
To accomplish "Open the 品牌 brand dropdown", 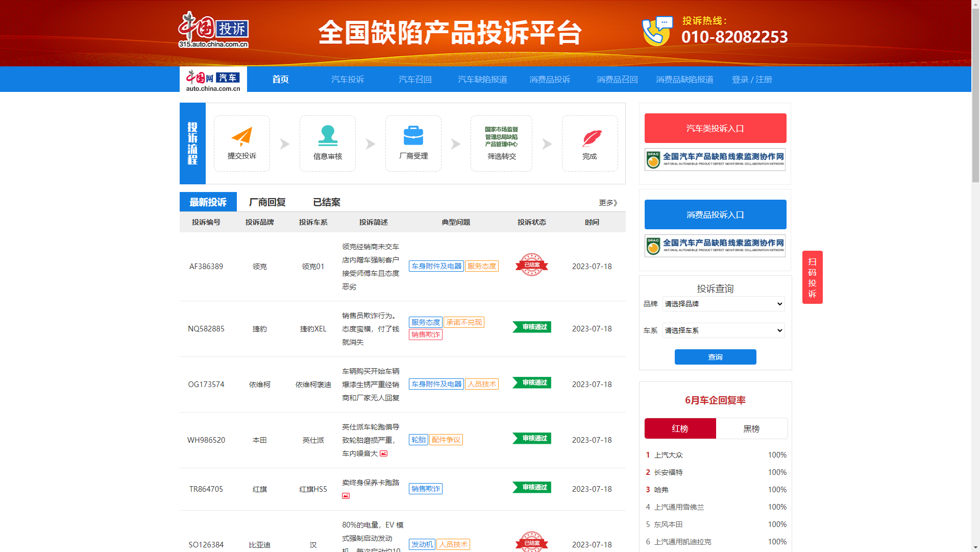I will tap(723, 304).
